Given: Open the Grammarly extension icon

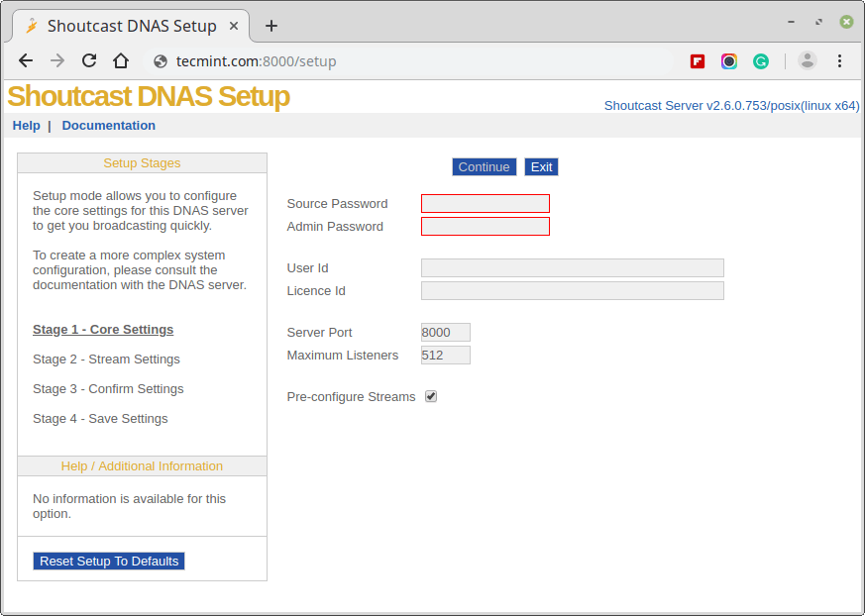Looking at the screenshot, I should pos(761,61).
